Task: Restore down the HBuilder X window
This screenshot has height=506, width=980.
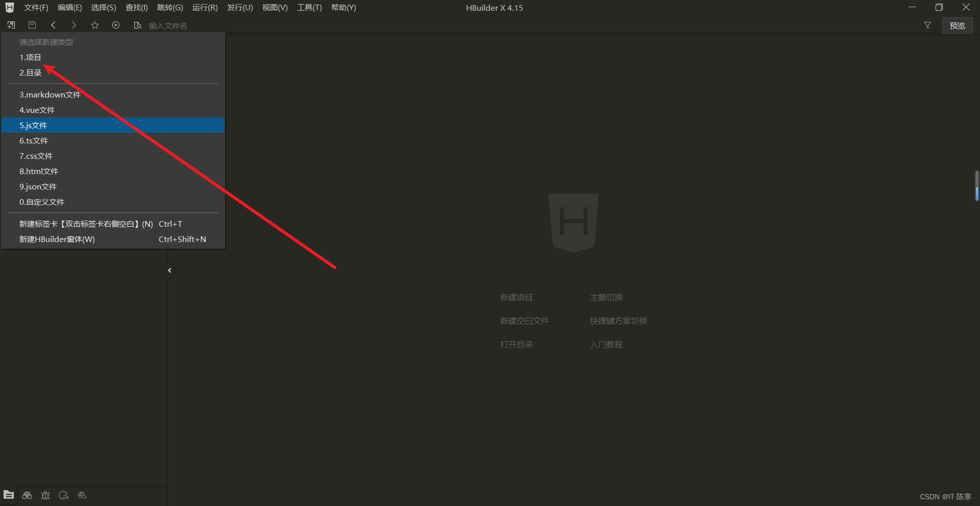Action: coord(939,7)
